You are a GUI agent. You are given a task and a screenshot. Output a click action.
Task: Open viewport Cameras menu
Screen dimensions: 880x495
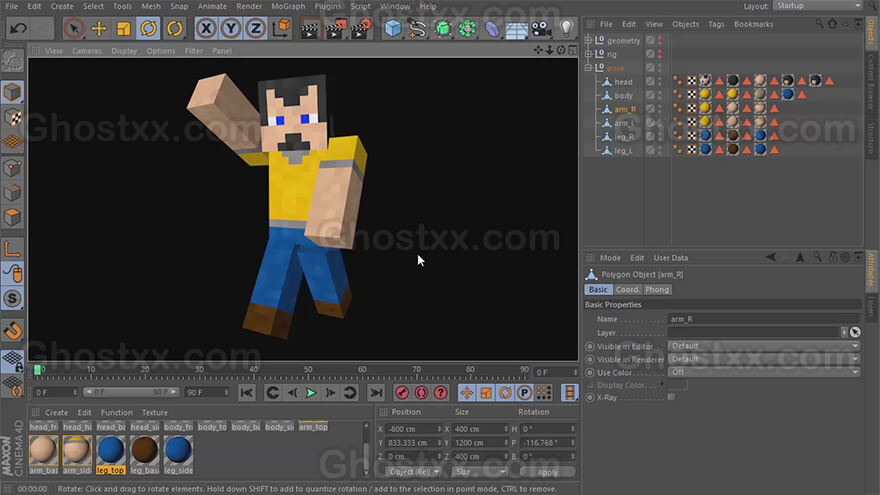click(87, 51)
